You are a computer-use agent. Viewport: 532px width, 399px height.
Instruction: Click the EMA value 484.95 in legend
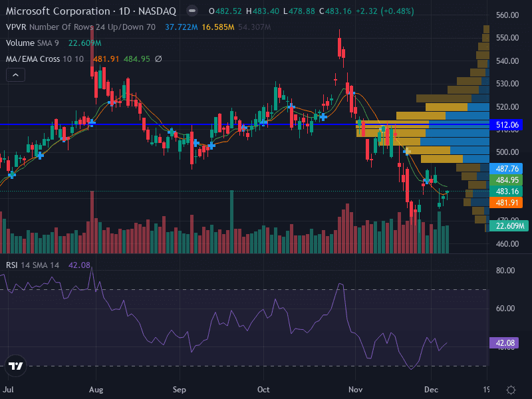[136, 59]
